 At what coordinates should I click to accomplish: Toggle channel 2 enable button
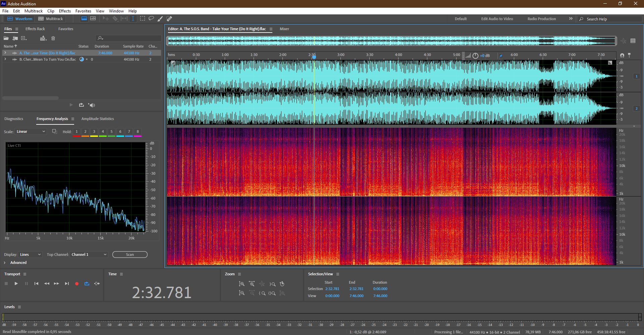(636, 109)
